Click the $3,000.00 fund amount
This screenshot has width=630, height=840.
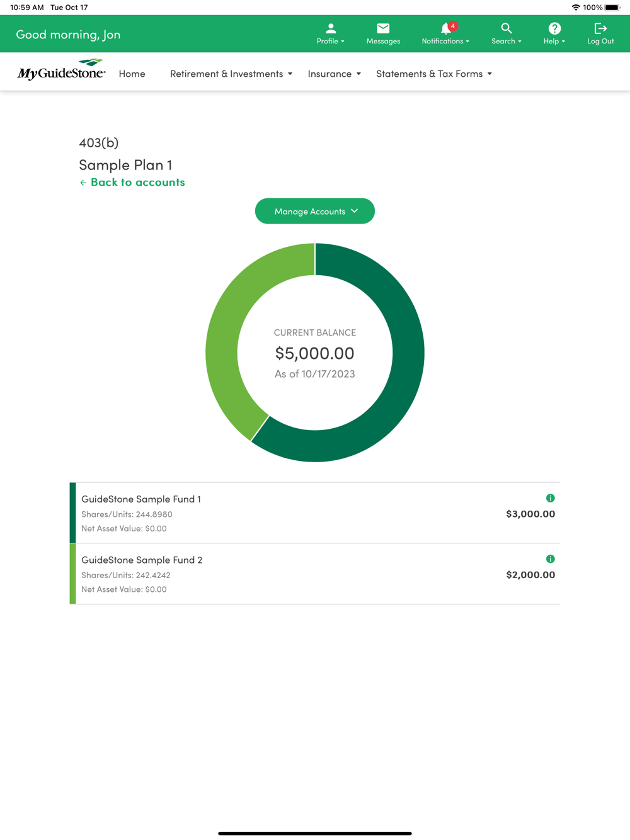click(x=530, y=514)
